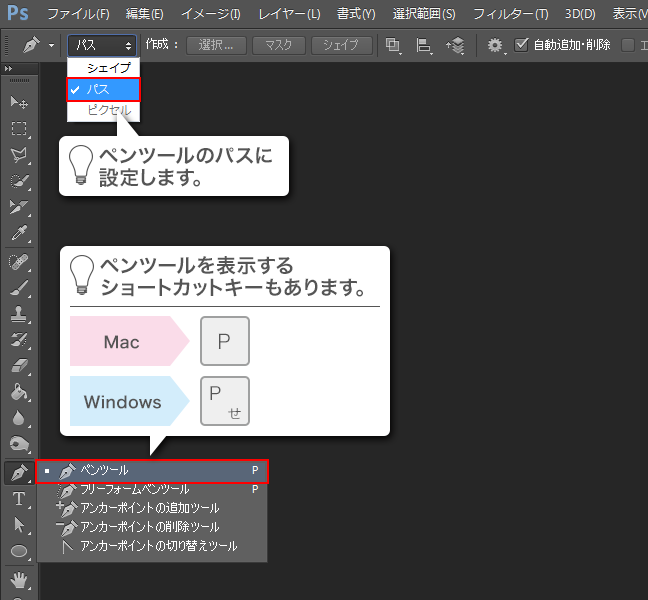Select the Eraser tool
The image size is (648, 600).
coord(18,366)
